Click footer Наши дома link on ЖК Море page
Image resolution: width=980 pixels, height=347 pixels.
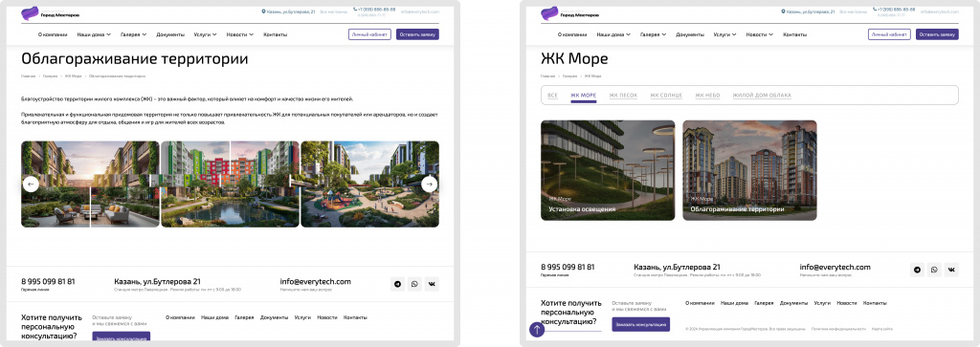click(x=734, y=303)
